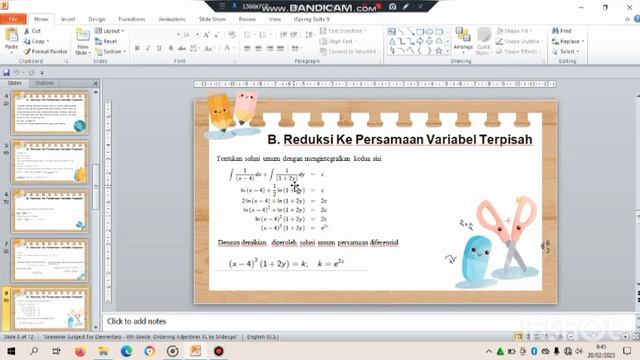Click Find in the Editing group
The width and height of the screenshot is (640, 360).
[562, 31]
